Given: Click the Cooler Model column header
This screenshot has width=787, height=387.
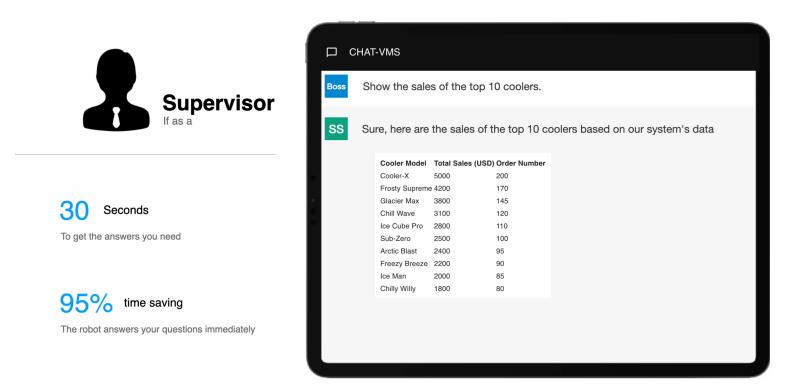Looking at the screenshot, I should pyautogui.click(x=403, y=163).
